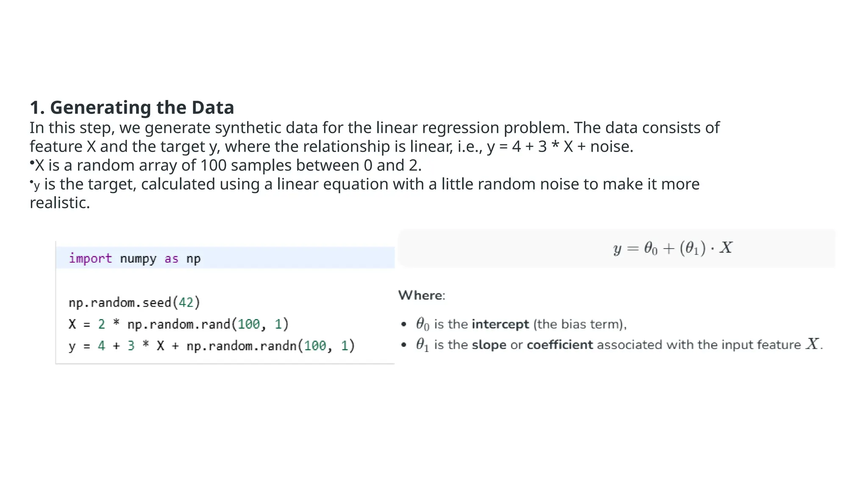Click the bold word "intercept"
Screen dimensions: 868x488
pos(500,324)
